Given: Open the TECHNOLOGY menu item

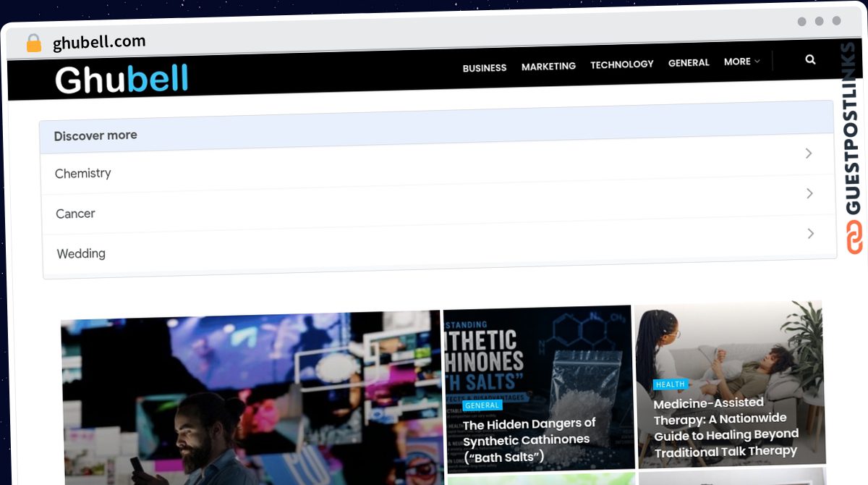Looking at the screenshot, I should click(621, 64).
